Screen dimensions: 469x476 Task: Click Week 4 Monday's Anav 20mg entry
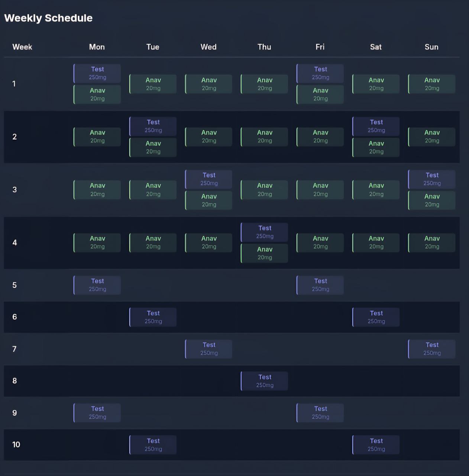pyautogui.click(x=97, y=242)
